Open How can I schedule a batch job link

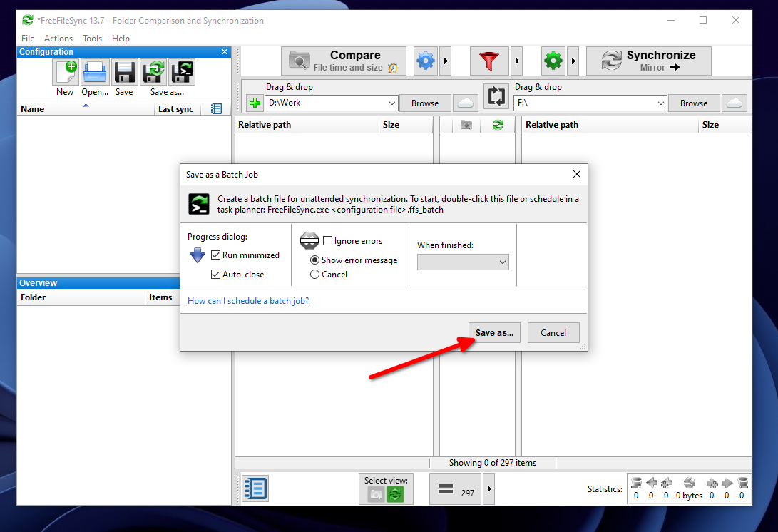(248, 301)
